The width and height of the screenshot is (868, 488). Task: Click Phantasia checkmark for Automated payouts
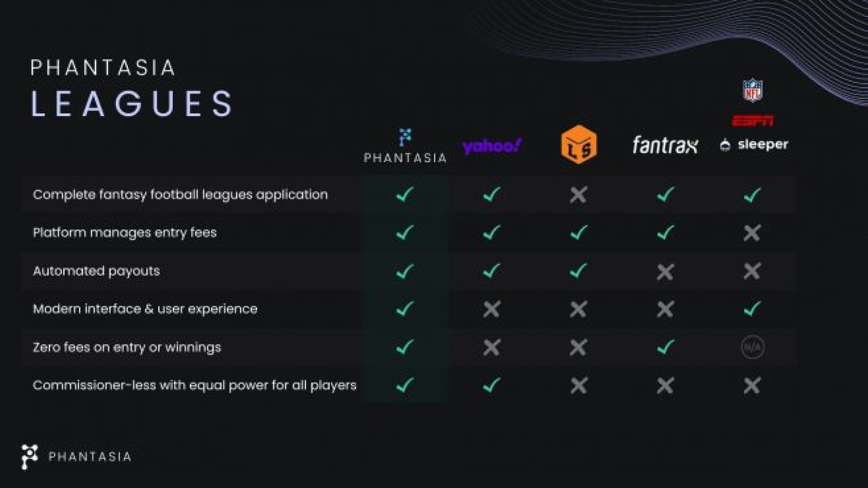pos(405,271)
